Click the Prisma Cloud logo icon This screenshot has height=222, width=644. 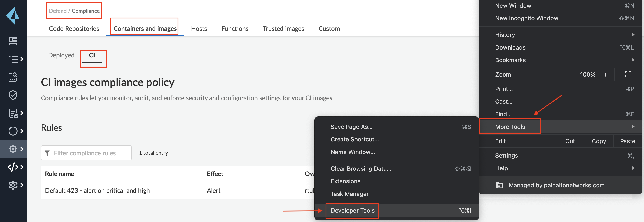coord(13,16)
